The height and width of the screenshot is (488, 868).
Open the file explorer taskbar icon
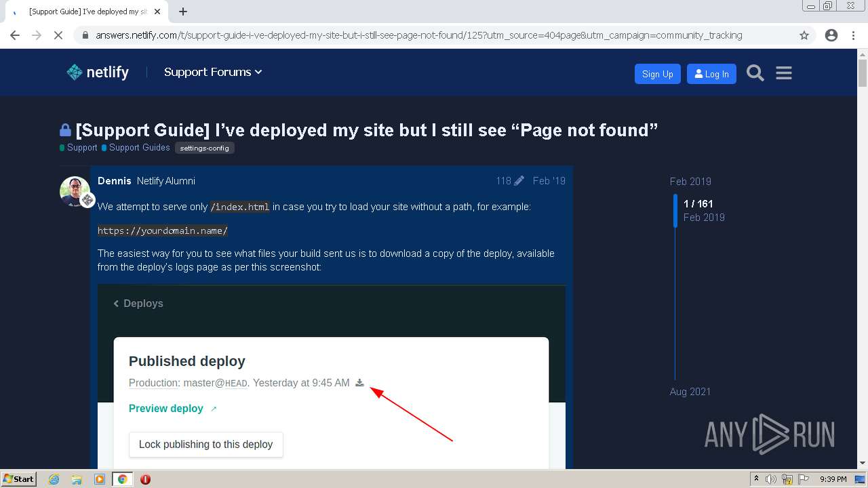point(77,479)
